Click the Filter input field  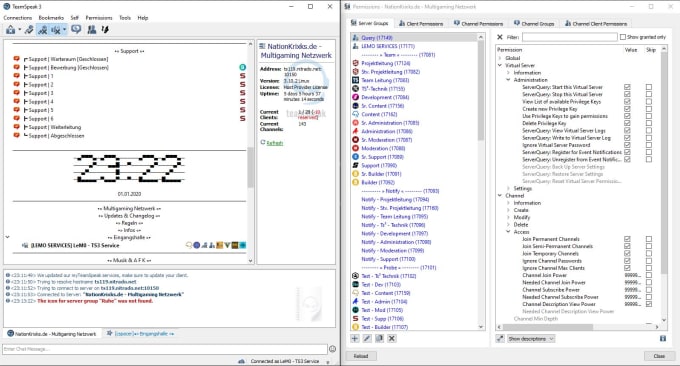click(569, 37)
